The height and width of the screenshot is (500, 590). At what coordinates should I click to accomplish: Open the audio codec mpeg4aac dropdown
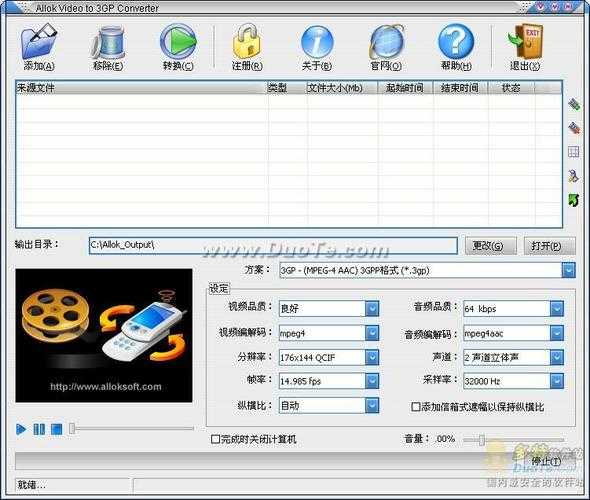[x=557, y=333]
